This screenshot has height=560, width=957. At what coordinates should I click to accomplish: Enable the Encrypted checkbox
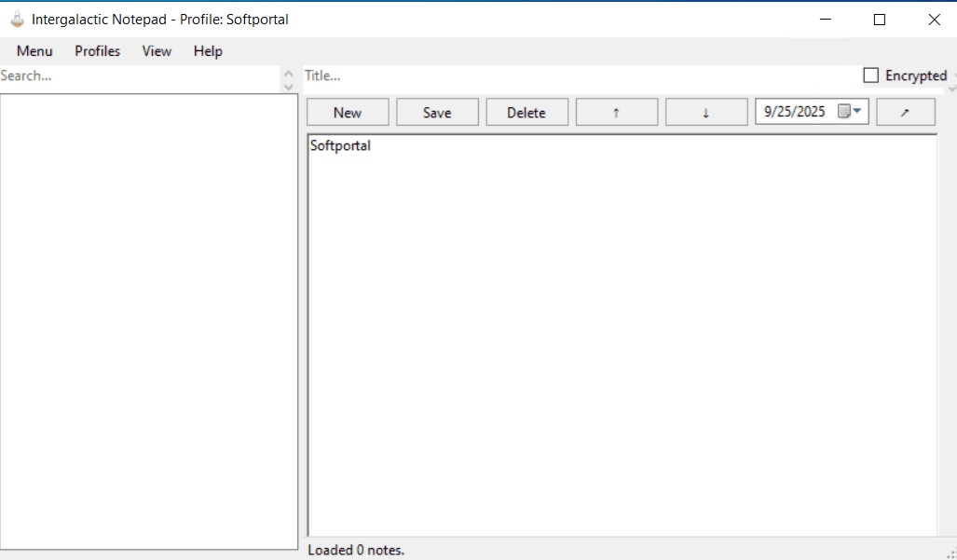(871, 75)
